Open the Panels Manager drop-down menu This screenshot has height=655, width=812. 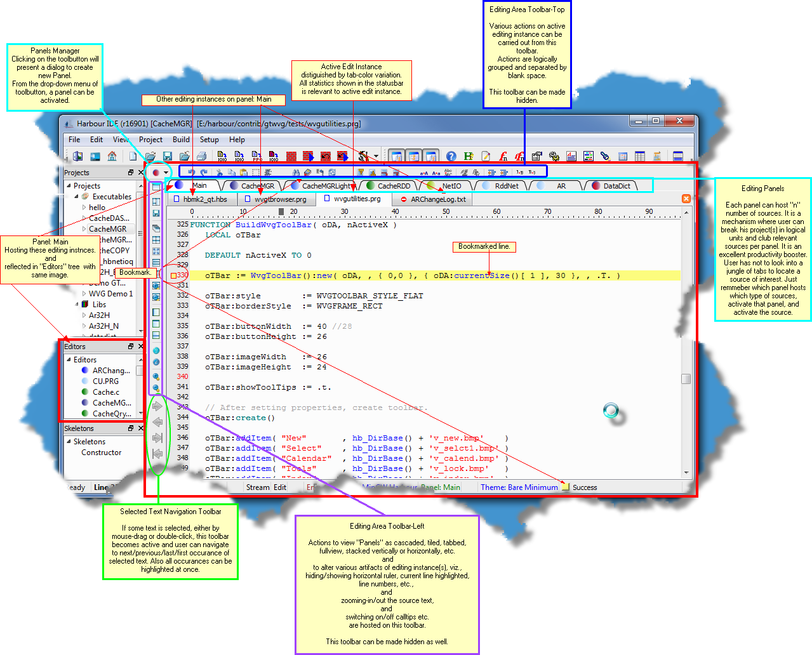click(166, 172)
